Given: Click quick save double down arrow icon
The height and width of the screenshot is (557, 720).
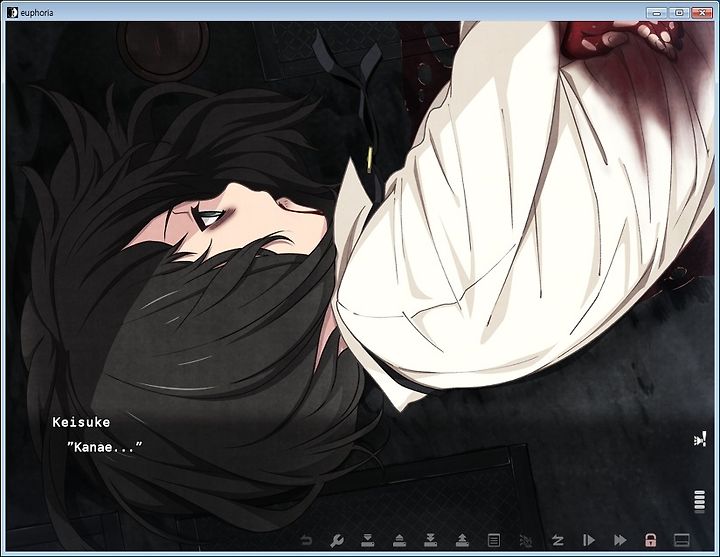Looking at the screenshot, I should click(431, 540).
